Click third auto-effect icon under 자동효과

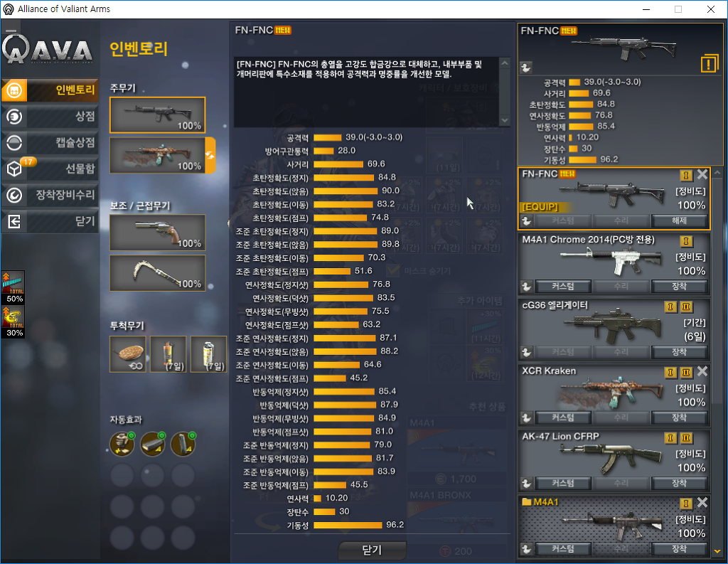pyautogui.click(x=183, y=444)
